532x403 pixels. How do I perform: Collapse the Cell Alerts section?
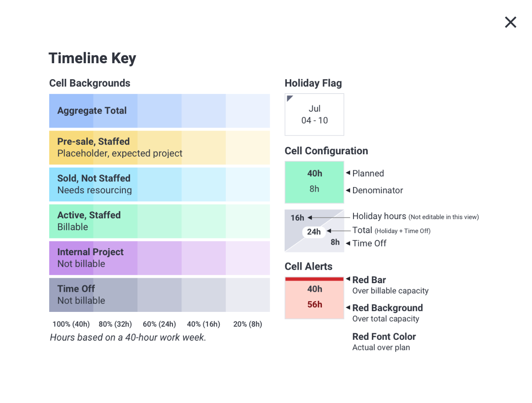(308, 266)
